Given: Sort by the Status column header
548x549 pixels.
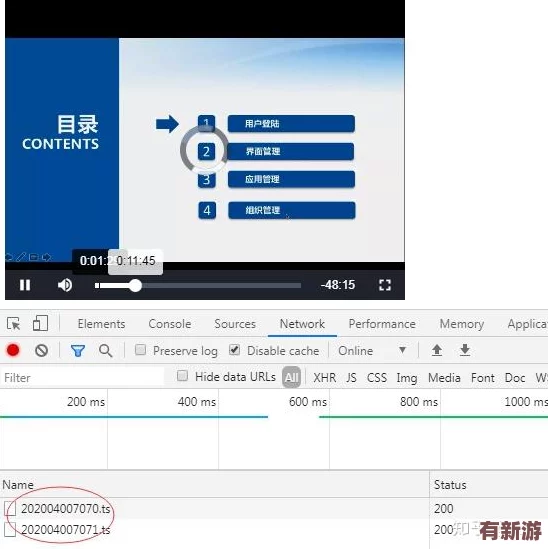Looking at the screenshot, I should pos(489,485).
